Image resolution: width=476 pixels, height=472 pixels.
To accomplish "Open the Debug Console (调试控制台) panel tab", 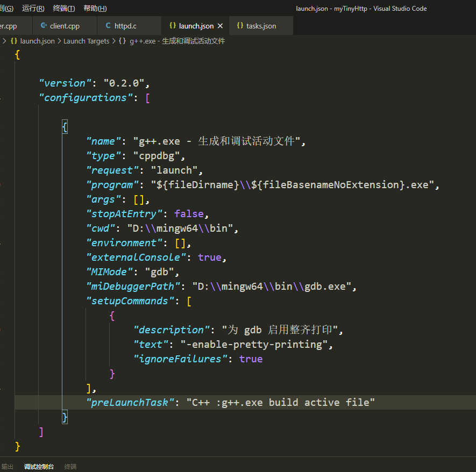I will click(39, 467).
